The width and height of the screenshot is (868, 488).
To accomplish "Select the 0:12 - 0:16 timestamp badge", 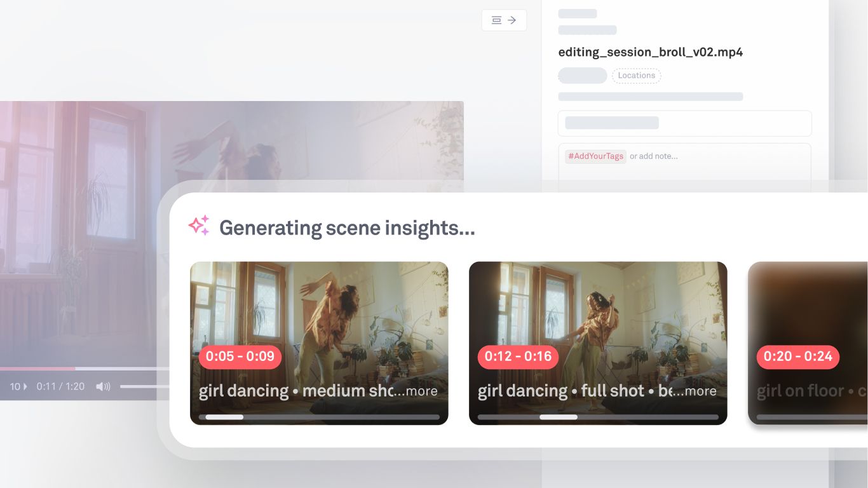I will point(518,356).
